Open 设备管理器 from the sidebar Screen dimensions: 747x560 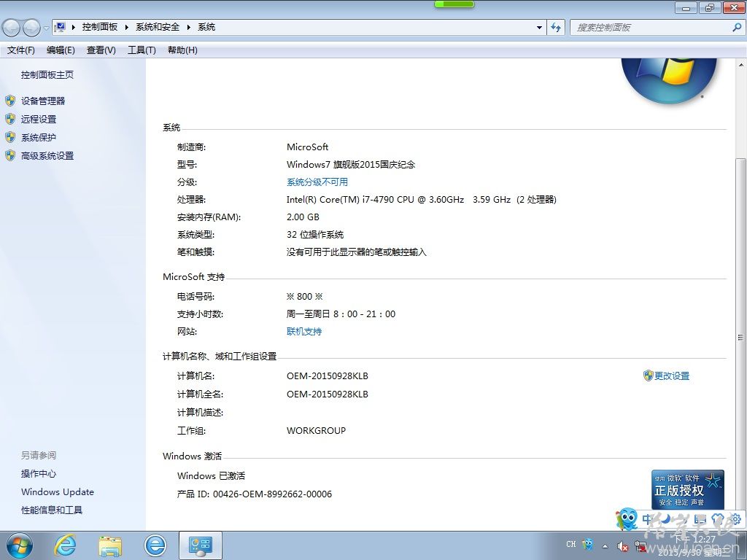click(x=43, y=101)
